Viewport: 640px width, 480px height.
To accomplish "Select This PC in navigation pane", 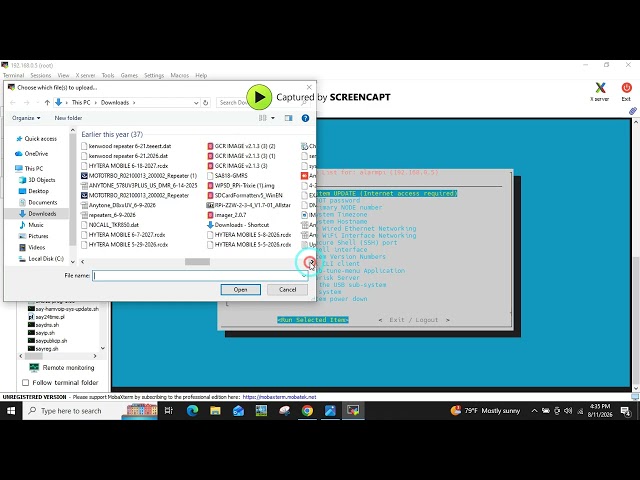I will tap(29, 168).
